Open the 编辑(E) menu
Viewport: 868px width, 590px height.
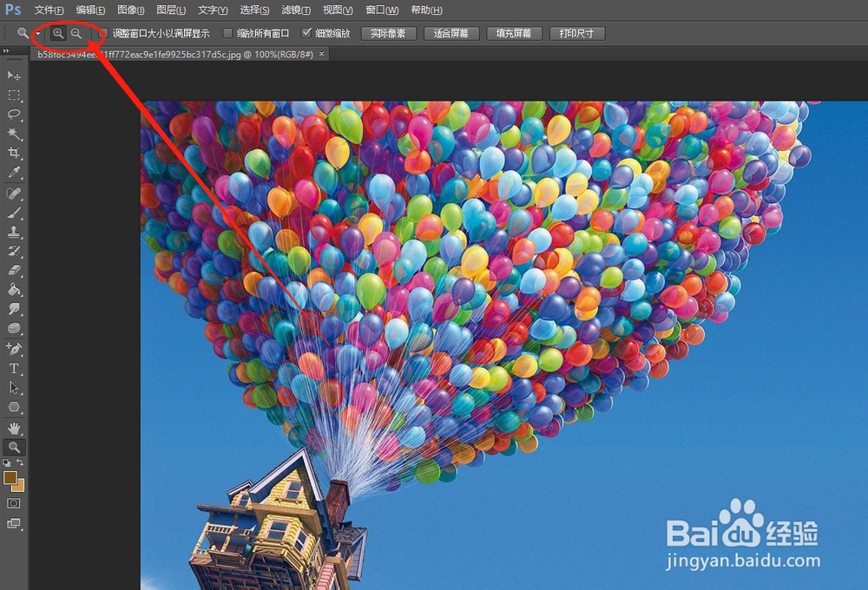point(90,10)
